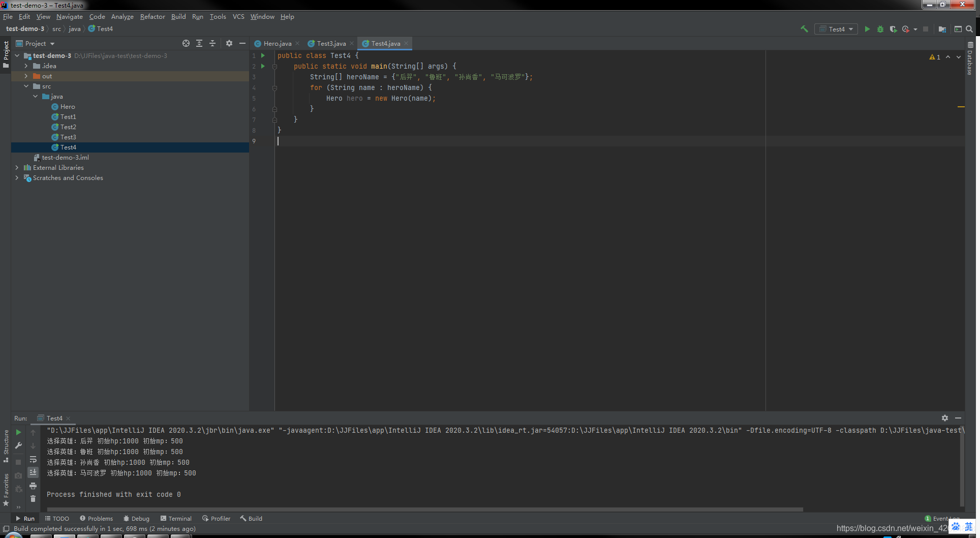Toggle Scroll to End in Run console

[33, 472]
